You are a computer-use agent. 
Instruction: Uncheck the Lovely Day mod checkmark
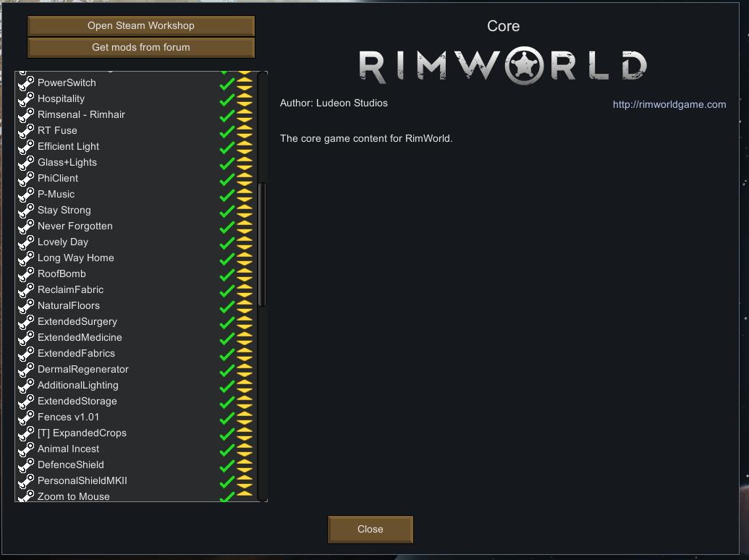tap(227, 242)
